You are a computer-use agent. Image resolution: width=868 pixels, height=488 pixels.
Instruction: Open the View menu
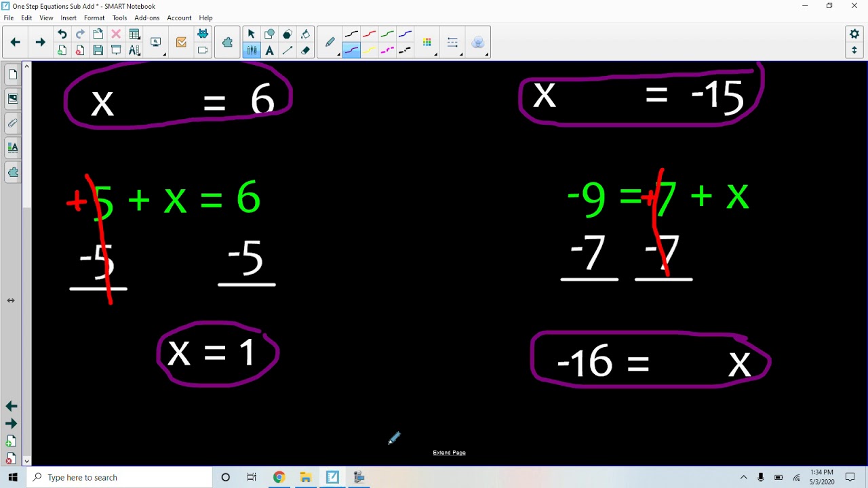pyautogui.click(x=46, y=18)
